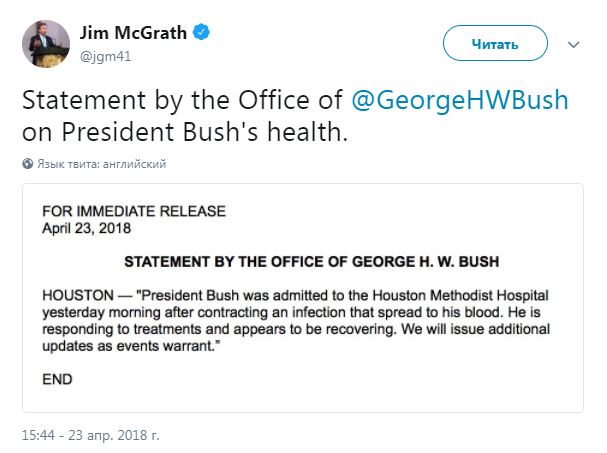Click 'FOR IMMEDIATE RELEASE' line in the attachment
Viewport: 607px width, 453px height.
(x=134, y=211)
